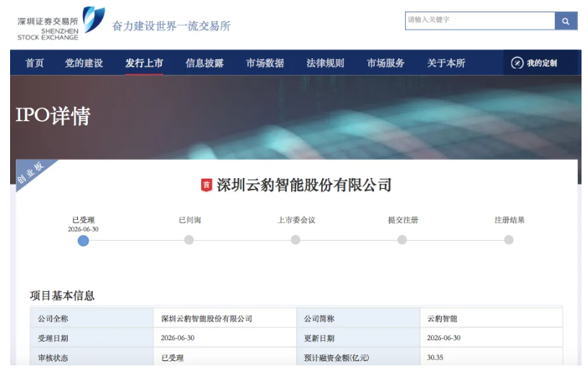Click the 上市委会议 progress dot
588x374 pixels.
tap(295, 240)
